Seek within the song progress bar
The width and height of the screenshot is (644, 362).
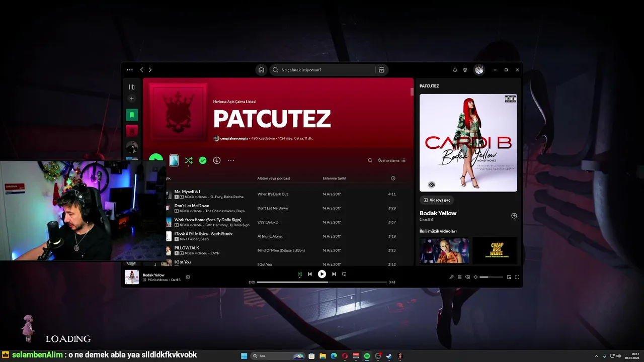pos(322,282)
